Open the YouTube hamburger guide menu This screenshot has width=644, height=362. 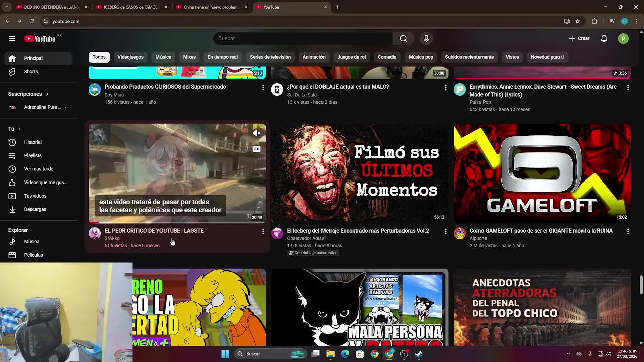coord(12,39)
